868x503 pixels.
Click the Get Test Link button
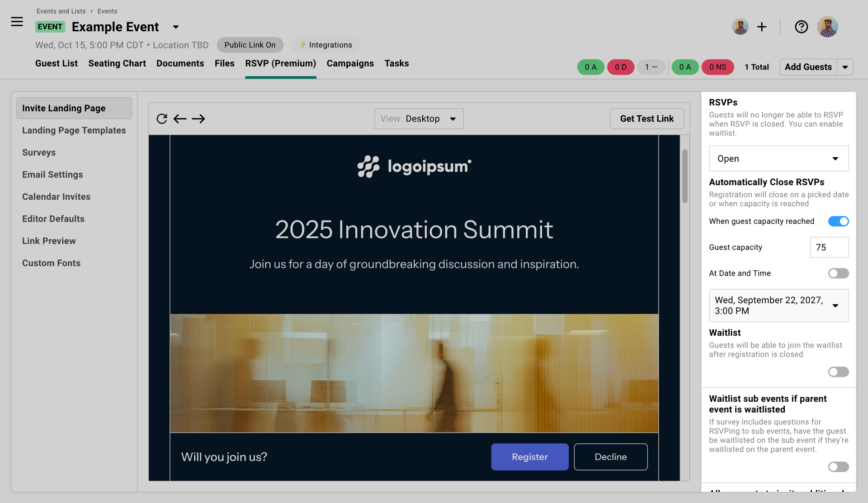click(646, 119)
